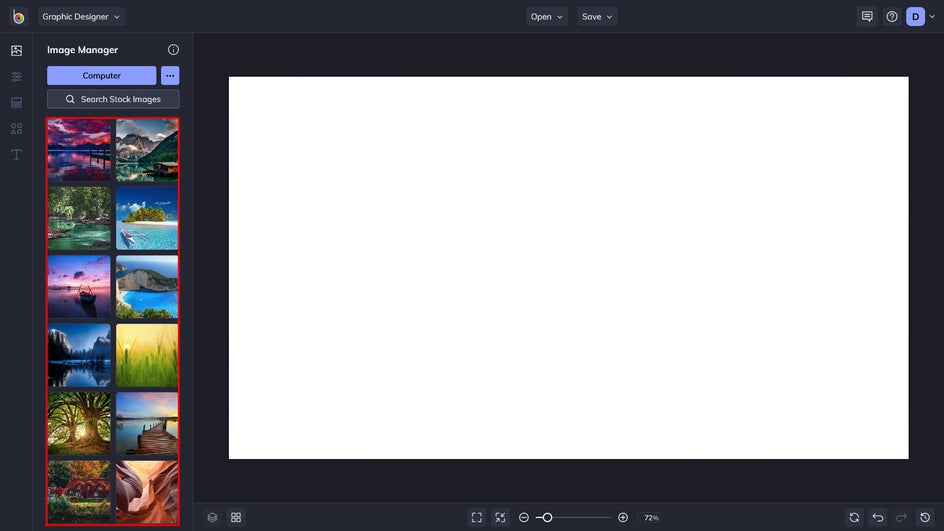
Task: Open the feedback chat icon
Action: click(867, 17)
